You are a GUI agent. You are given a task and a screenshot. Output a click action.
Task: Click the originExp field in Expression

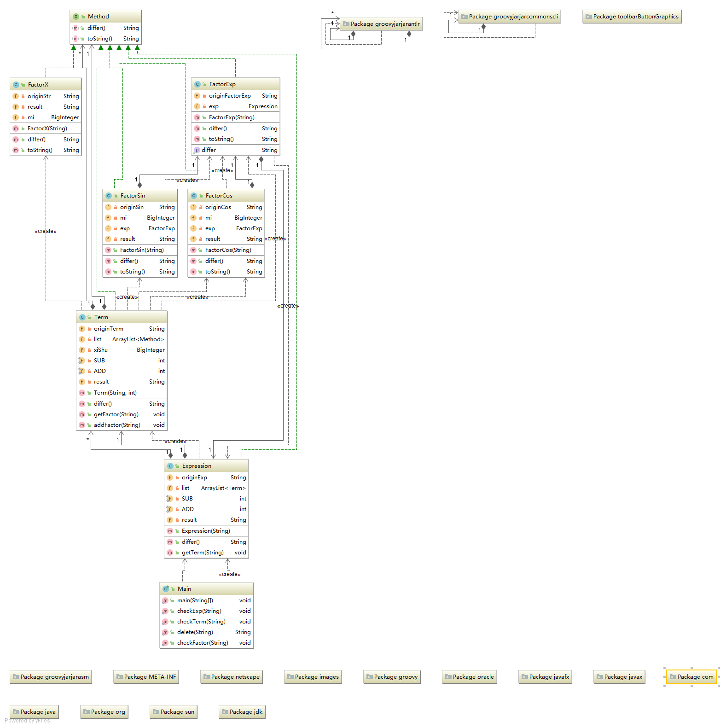click(206, 478)
